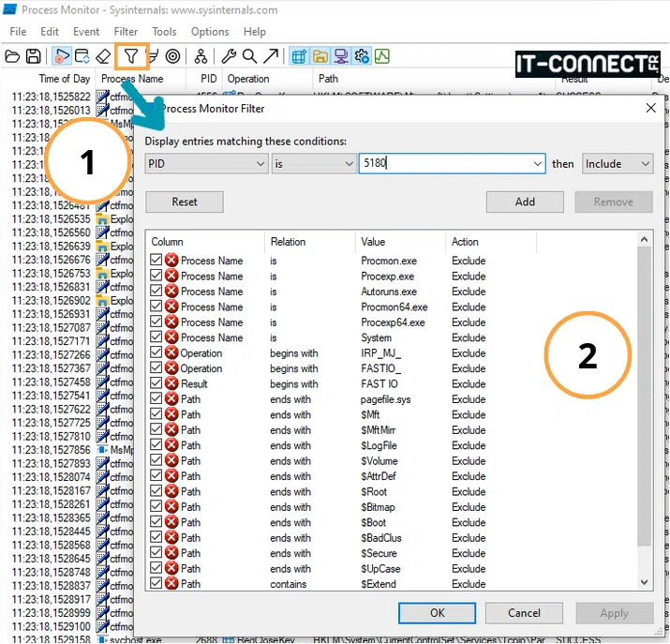Click the Add button

(x=525, y=202)
